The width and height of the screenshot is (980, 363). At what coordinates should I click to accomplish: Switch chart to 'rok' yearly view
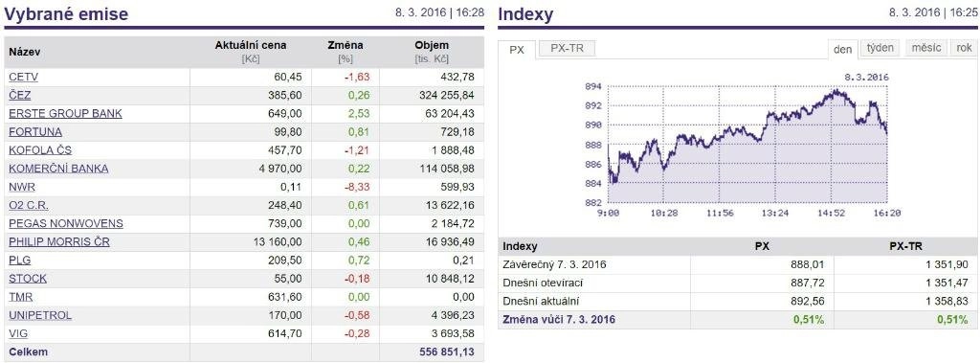964,48
